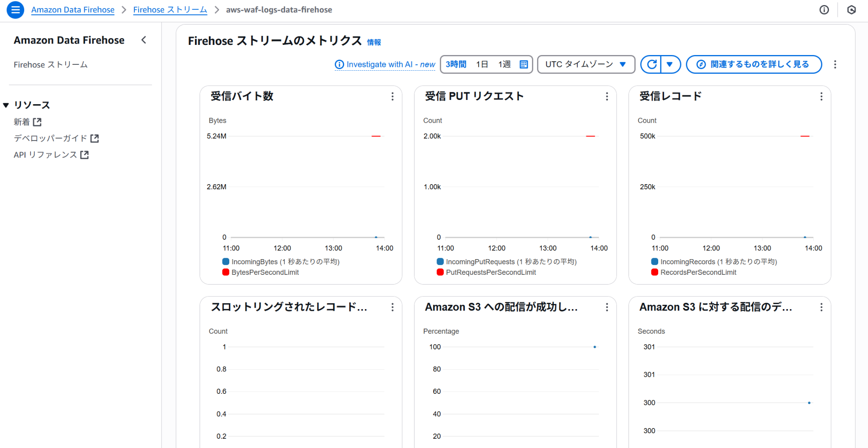Select the 1日 time range
Viewport: 868px width, 448px height.
pos(482,64)
